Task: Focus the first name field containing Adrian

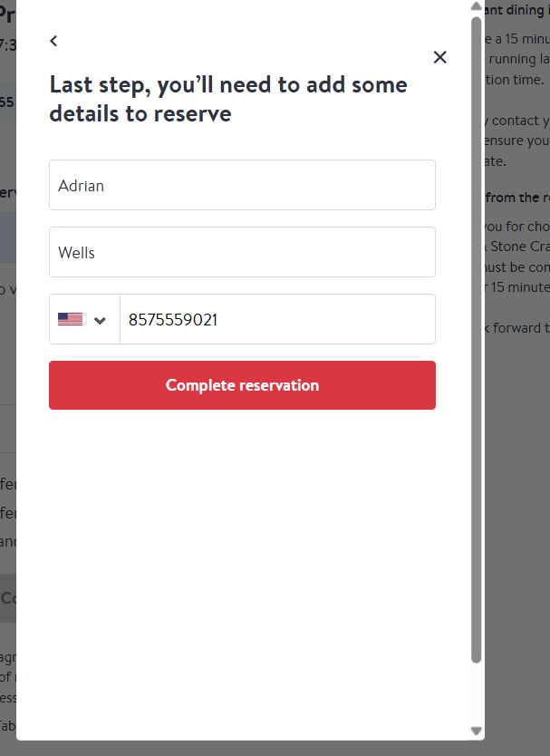Action: pyautogui.click(x=242, y=186)
